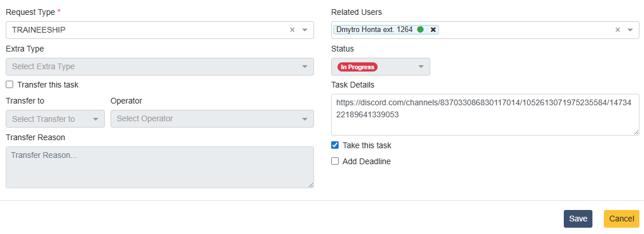Enable the Transfer this task checkbox
Viewport: 644px width, 234px height.
(9, 85)
